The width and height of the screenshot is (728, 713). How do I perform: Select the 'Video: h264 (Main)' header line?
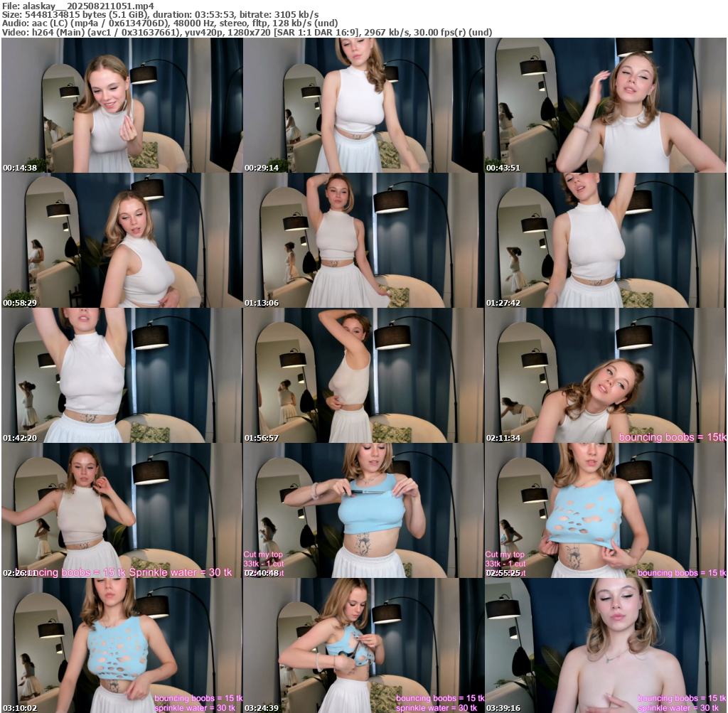tap(247, 33)
